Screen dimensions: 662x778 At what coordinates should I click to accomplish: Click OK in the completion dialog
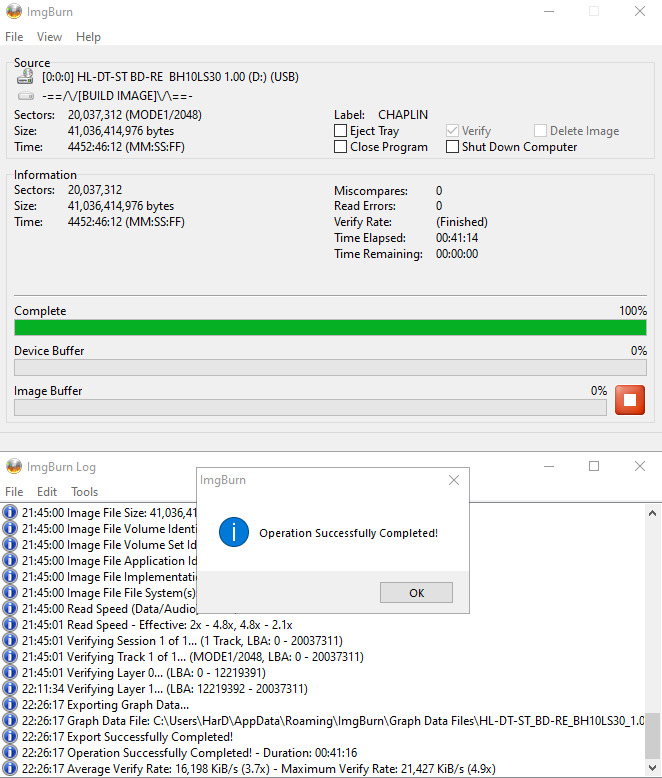tap(416, 592)
